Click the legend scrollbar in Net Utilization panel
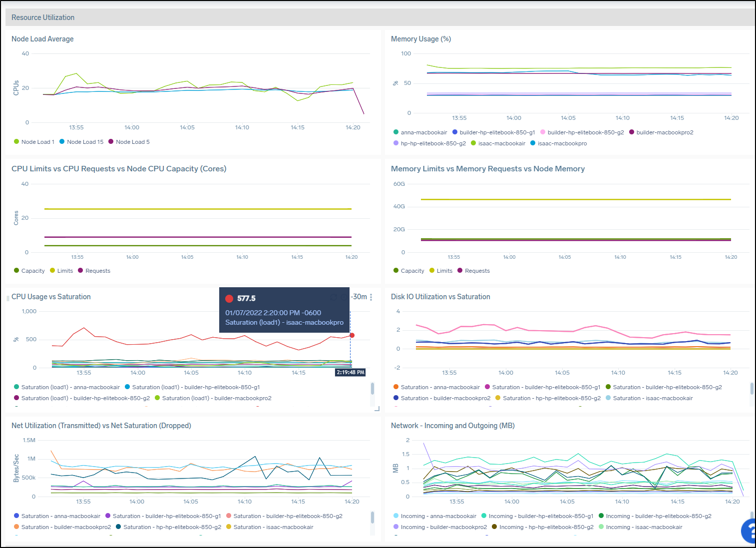The width and height of the screenshot is (756, 548). [373, 518]
